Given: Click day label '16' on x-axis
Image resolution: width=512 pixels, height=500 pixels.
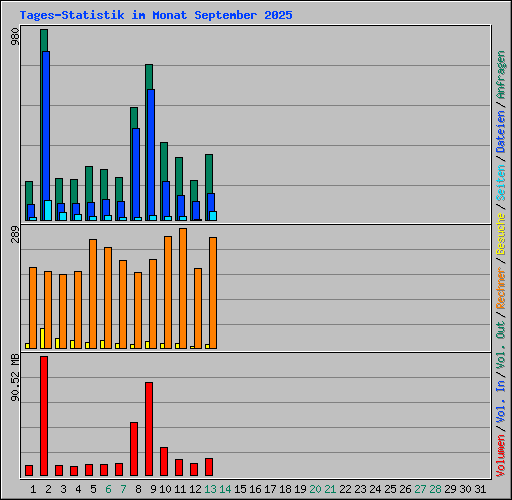Looking at the screenshot, I should pos(255,489).
